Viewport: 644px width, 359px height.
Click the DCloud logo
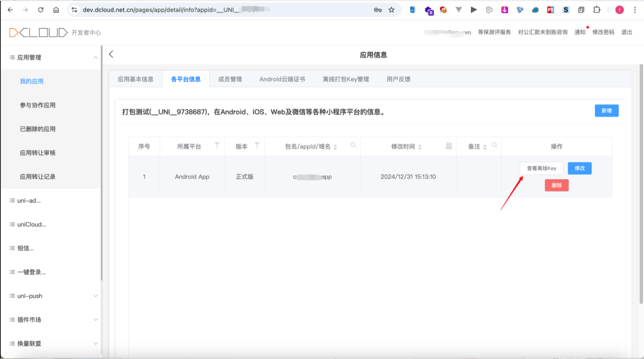coord(38,32)
